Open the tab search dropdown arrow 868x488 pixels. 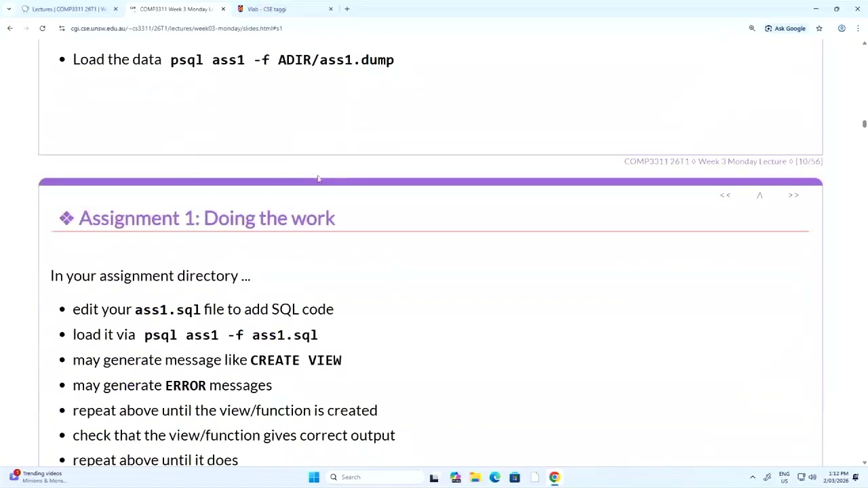click(x=9, y=9)
